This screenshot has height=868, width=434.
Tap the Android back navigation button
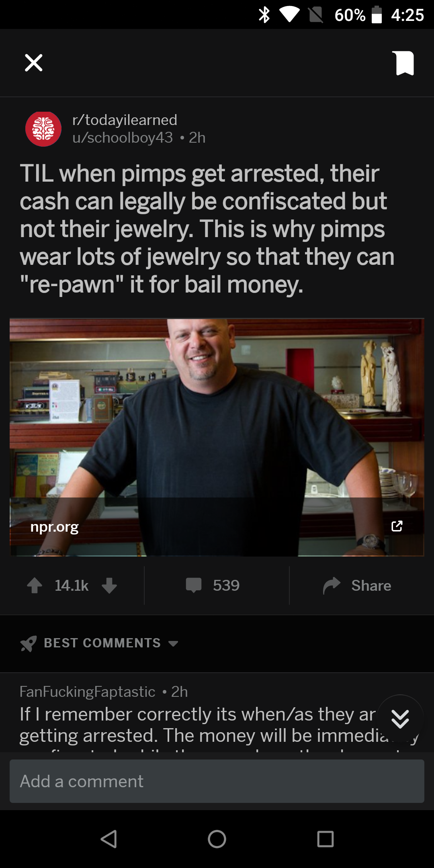[x=108, y=839]
